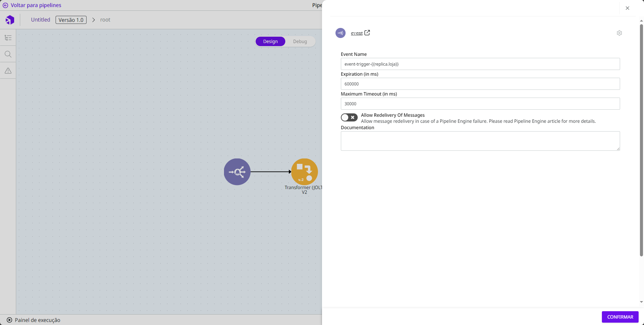This screenshot has height=325, width=644.
Task: Click the Digibee logo icon
Action: pyautogui.click(x=10, y=20)
